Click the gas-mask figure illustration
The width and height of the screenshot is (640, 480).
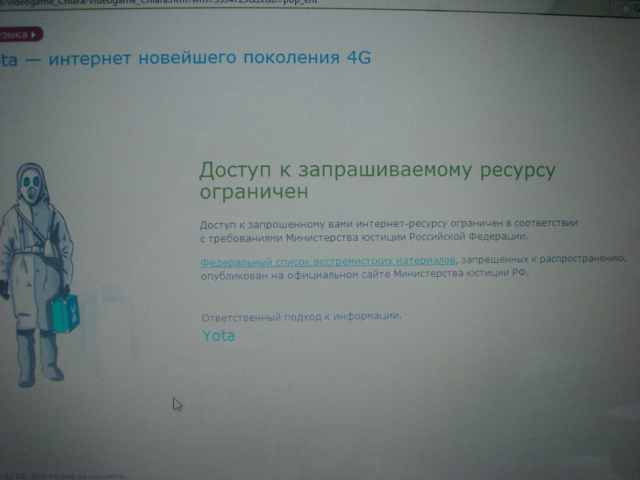click(x=40, y=275)
